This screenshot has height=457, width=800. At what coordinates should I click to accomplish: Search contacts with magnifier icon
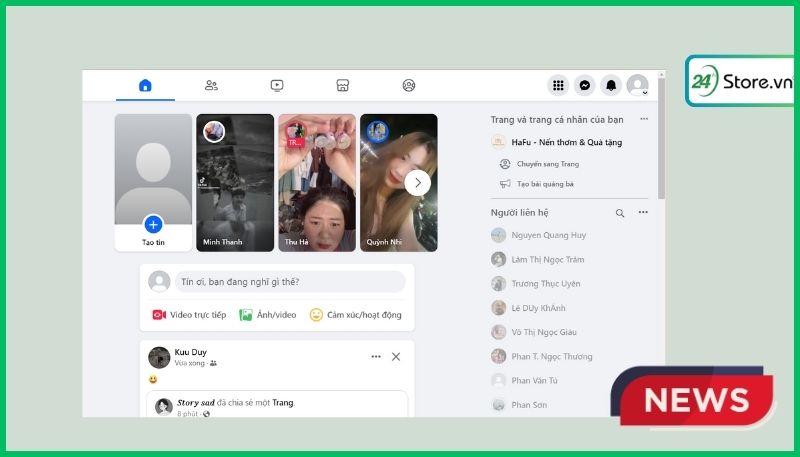coord(620,213)
